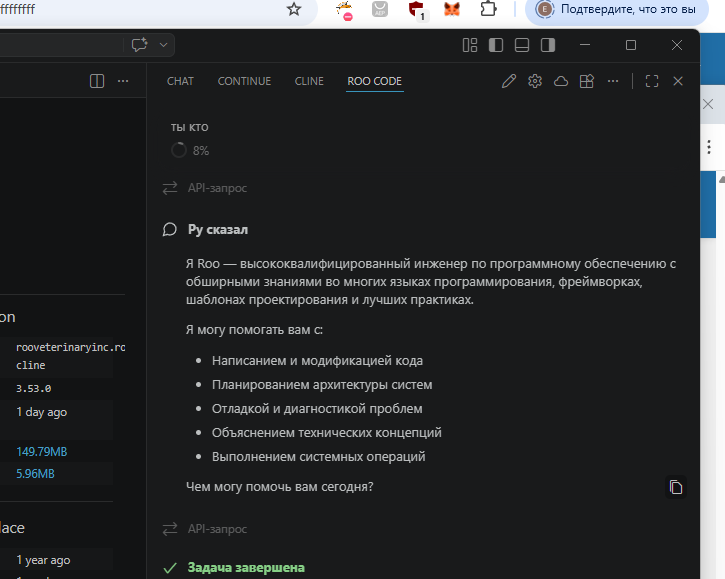Click the split editor icon

(x=97, y=81)
